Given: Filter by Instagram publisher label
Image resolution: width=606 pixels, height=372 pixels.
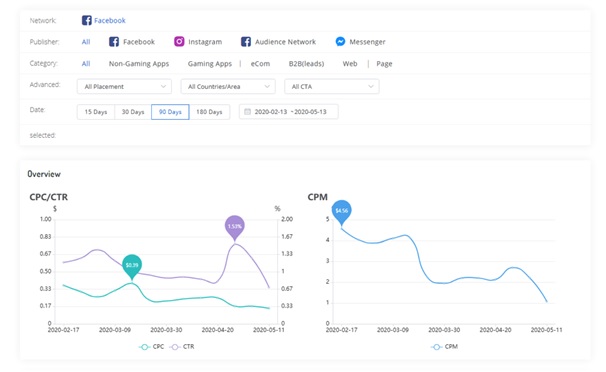Looking at the screenshot, I should 205,42.
